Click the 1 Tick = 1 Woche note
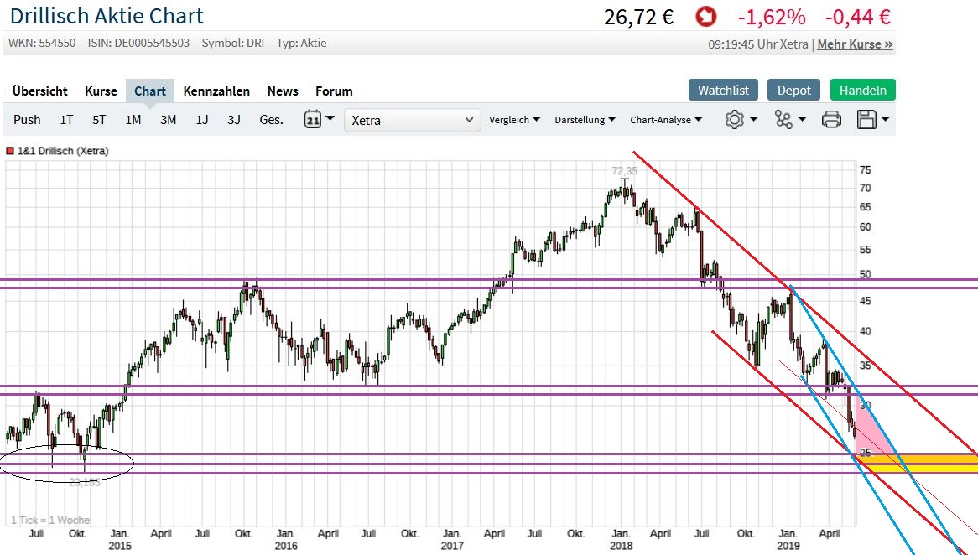 (49, 520)
